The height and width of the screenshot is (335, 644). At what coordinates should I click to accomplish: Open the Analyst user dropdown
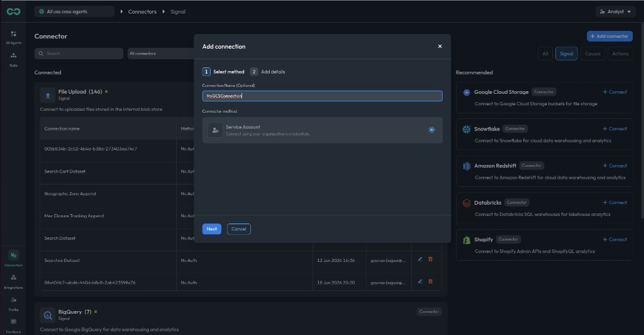click(615, 11)
